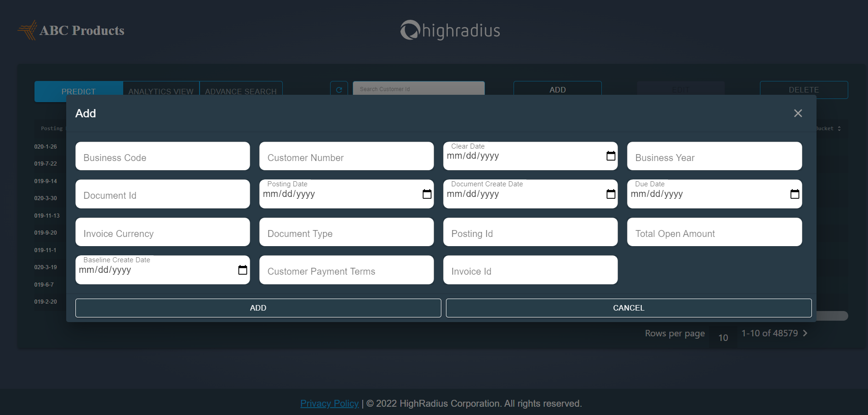This screenshot has width=868, height=415.
Task: Select the row with posting date 019-7-22
Action: tap(46, 163)
